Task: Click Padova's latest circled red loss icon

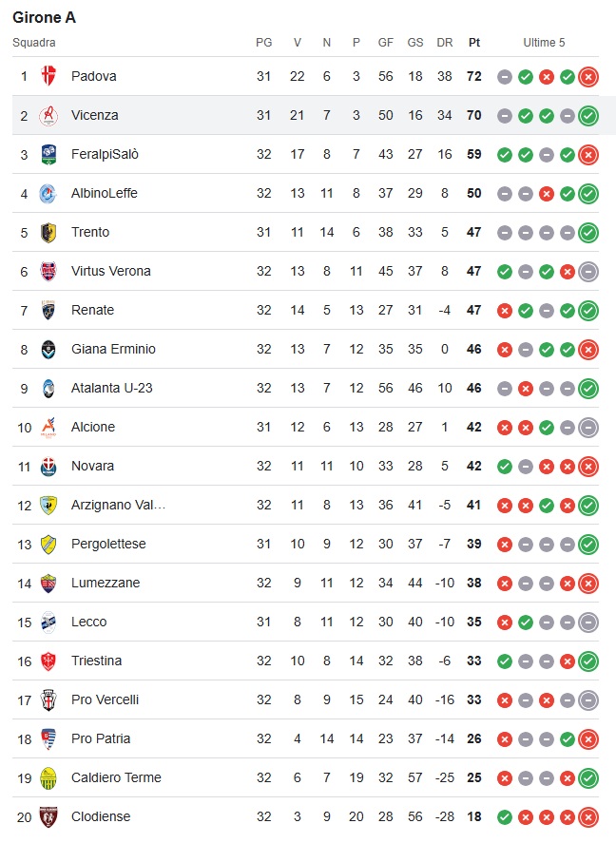Action: [588, 76]
